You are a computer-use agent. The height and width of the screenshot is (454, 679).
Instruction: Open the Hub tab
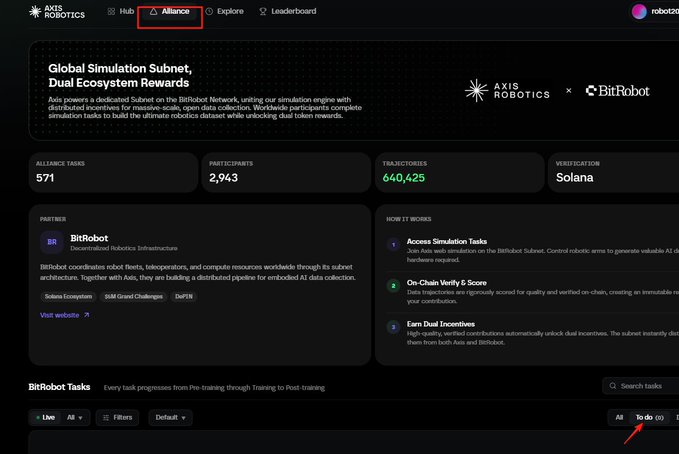(x=121, y=11)
